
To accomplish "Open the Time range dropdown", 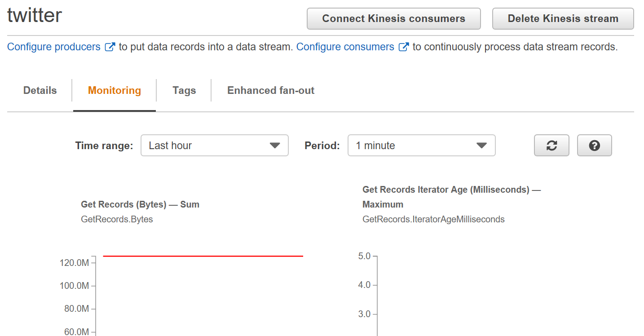I will [214, 146].
